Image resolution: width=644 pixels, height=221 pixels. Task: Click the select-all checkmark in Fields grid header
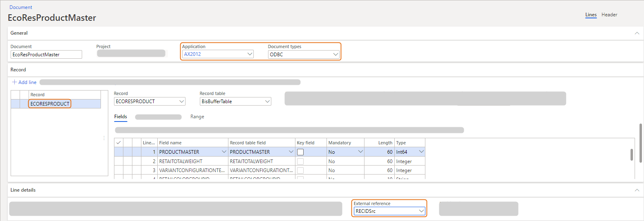pyautogui.click(x=119, y=143)
